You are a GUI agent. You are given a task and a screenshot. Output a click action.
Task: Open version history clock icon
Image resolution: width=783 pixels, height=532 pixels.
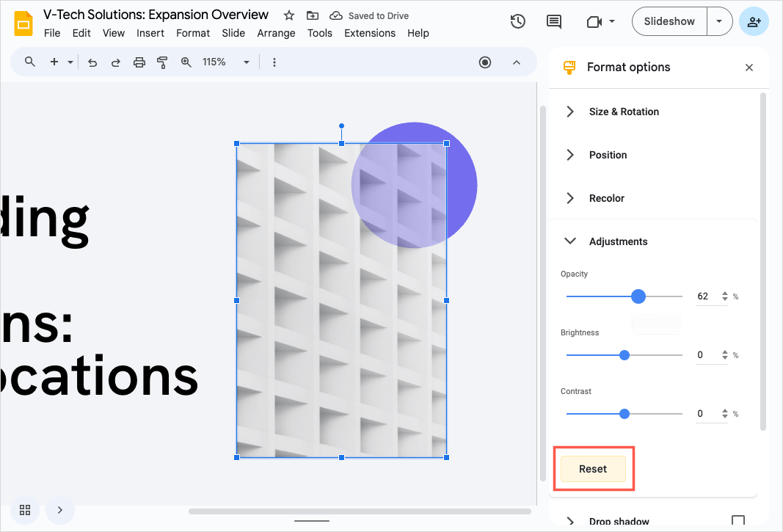(518, 21)
